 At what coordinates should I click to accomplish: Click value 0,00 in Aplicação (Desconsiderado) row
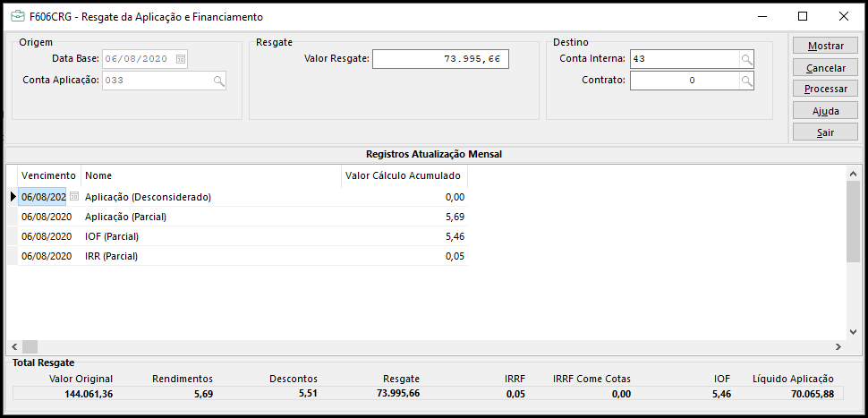455,197
